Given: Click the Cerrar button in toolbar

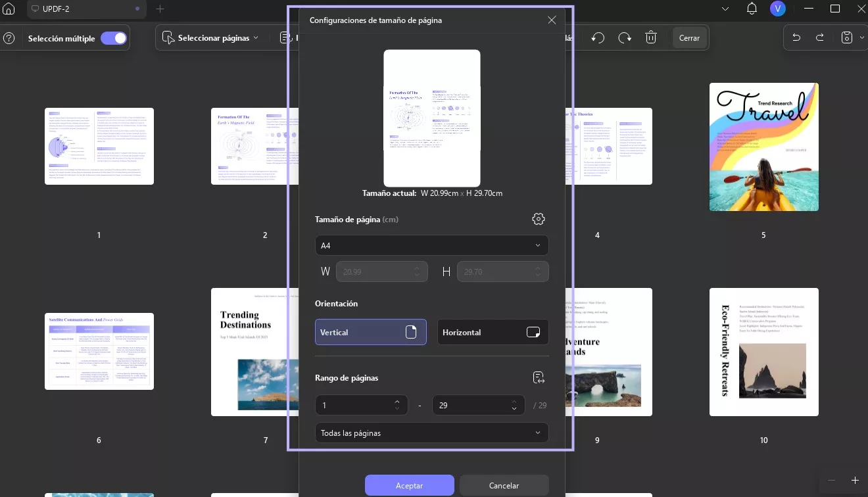Looking at the screenshot, I should click(689, 37).
